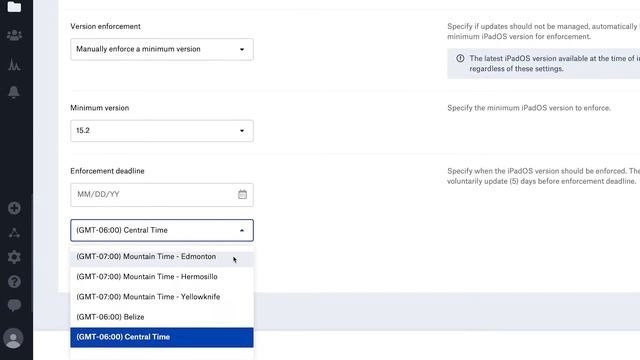
Task: Open the integrations nodes sidebar icon
Action: pos(14,233)
